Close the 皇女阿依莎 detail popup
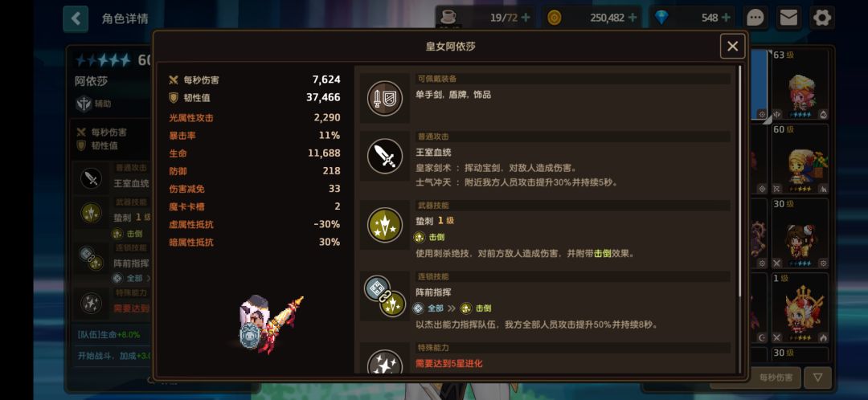The width and height of the screenshot is (868, 400). (x=732, y=47)
